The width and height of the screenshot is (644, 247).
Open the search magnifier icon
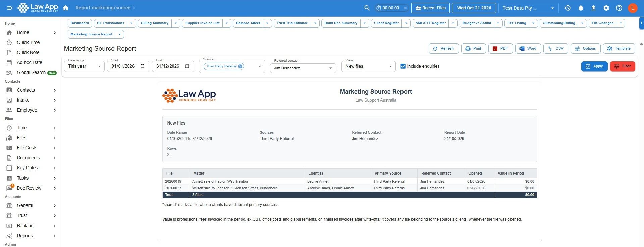(x=367, y=8)
